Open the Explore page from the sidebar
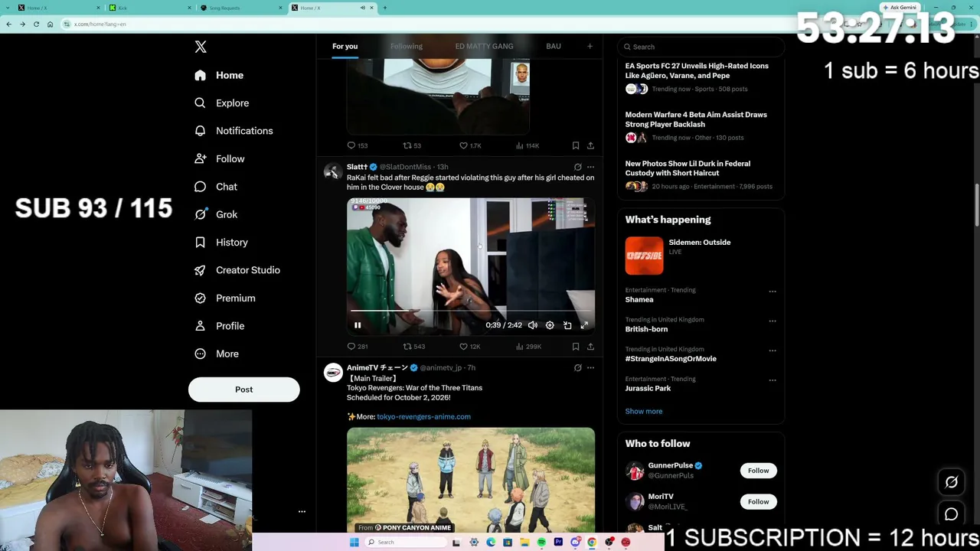Image resolution: width=980 pixels, height=551 pixels. pyautogui.click(x=222, y=103)
